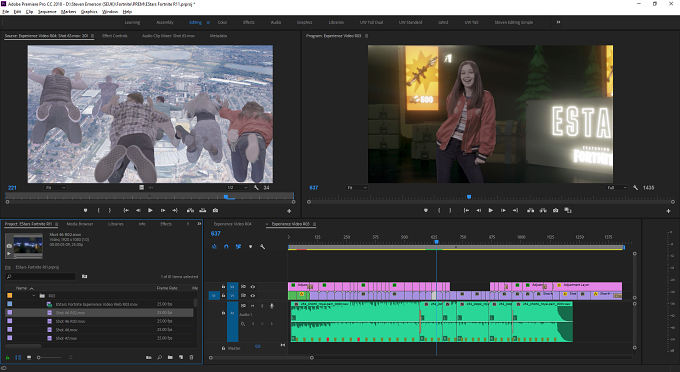Screen dimensions: 680x372
Task: Show overflow workspaces chevron
Action: [558, 22]
